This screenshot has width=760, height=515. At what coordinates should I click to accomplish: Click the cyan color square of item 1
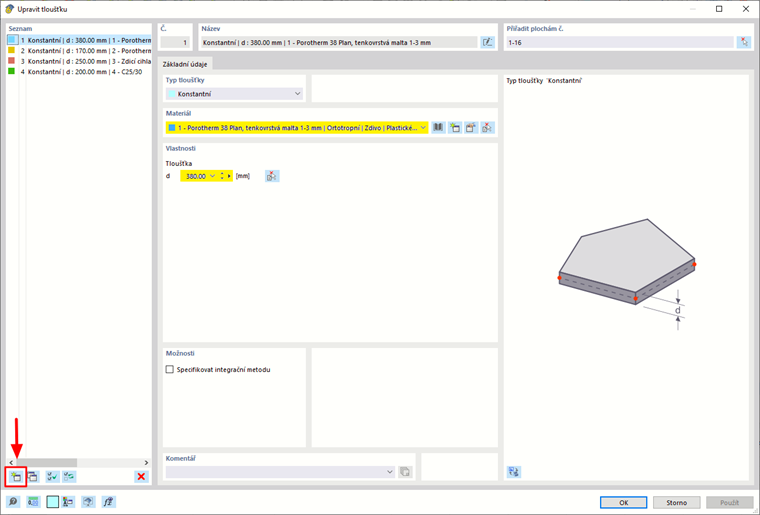point(13,40)
